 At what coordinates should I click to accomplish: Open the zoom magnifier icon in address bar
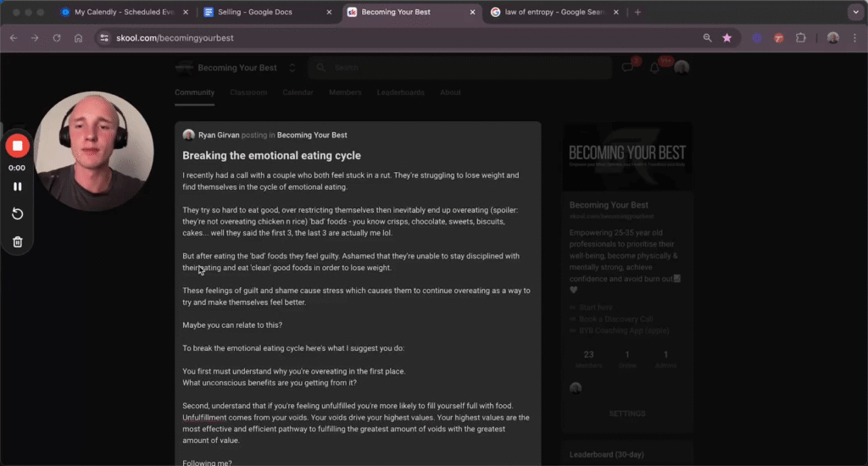point(707,38)
